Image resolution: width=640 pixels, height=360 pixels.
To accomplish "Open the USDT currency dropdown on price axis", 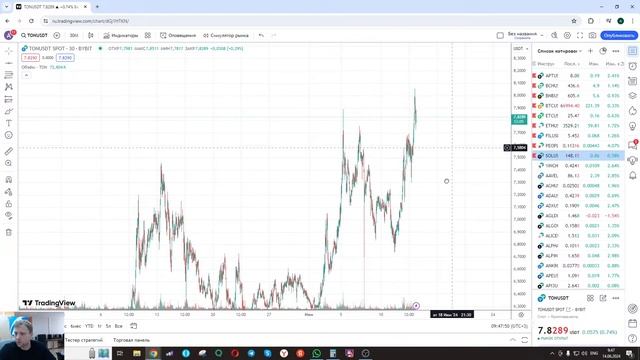I will click(x=521, y=49).
